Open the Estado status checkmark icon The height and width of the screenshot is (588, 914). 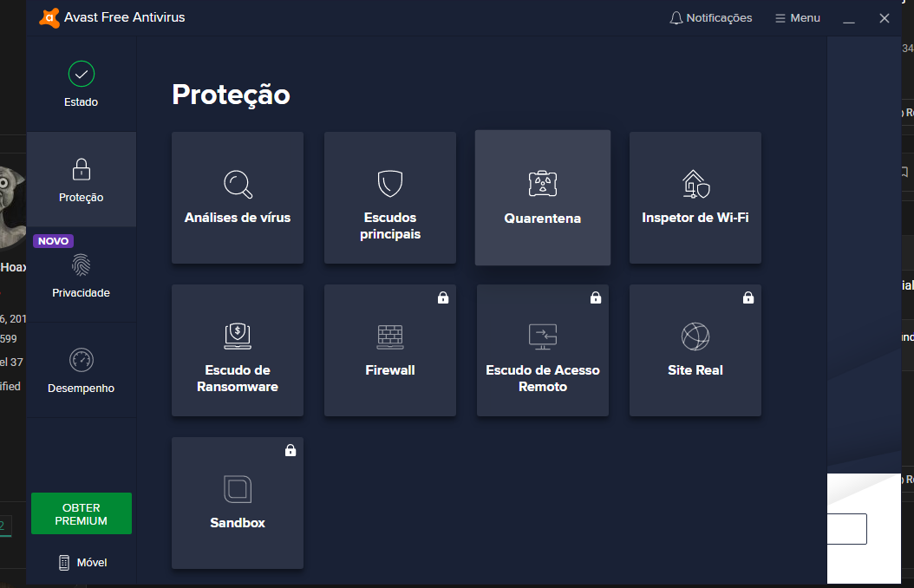[x=81, y=74]
